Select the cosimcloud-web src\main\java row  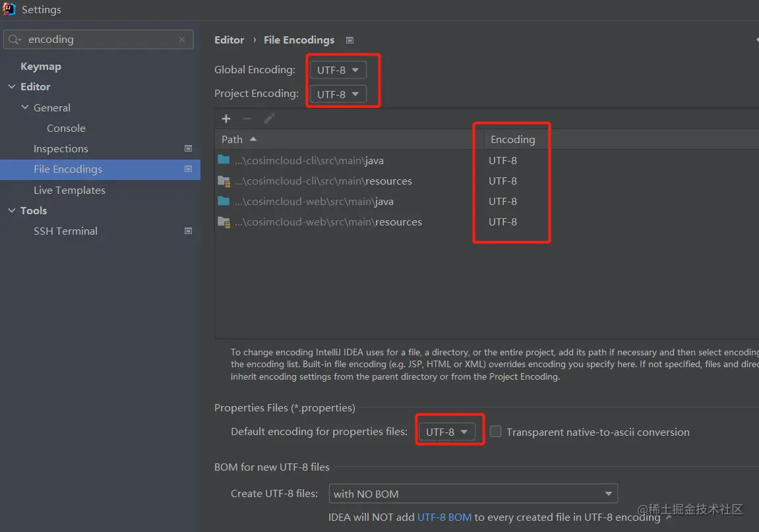tap(487, 201)
